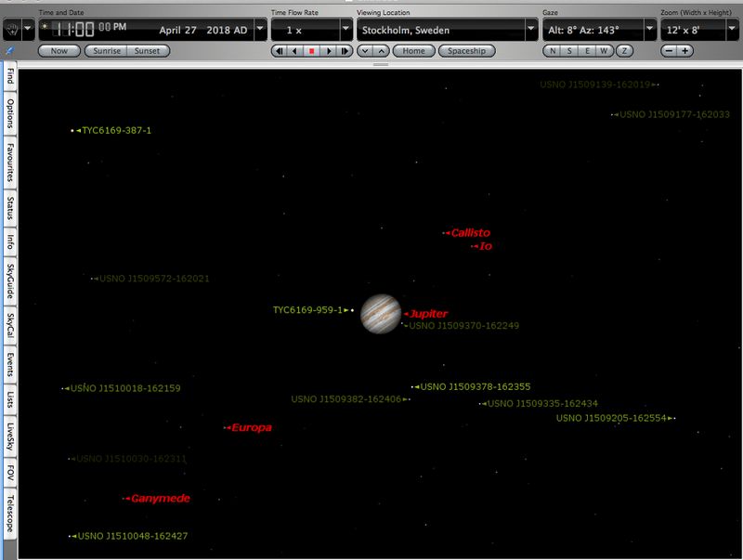Open the Time Flow Rate dropdown
743x560 pixels.
pos(345,30)
